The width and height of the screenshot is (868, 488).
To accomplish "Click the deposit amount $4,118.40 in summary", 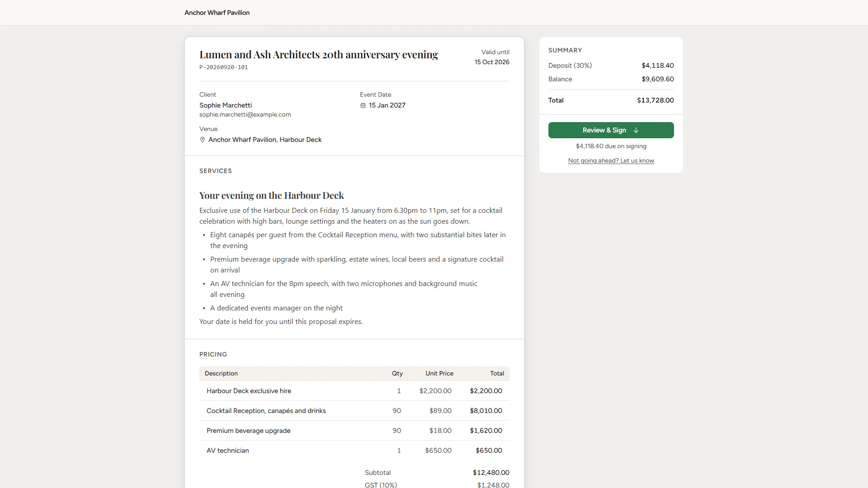I will [658, 66].
